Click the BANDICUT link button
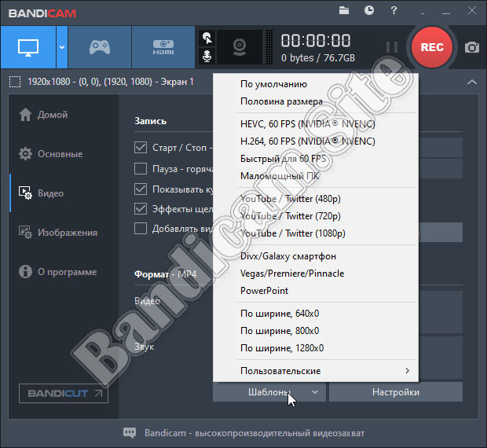This screenshot has width=487, height=448. click(x=64, y=393)
